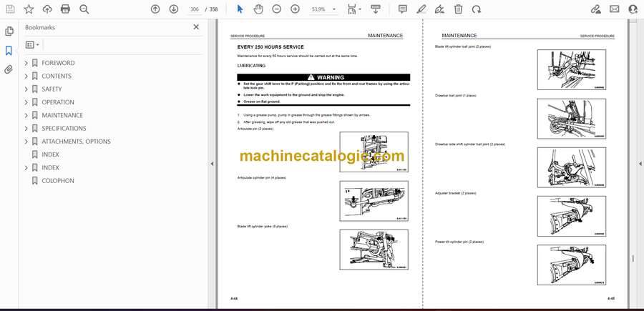Click the trash delete icon
The image size is (644, 311).
click(458, 9)
